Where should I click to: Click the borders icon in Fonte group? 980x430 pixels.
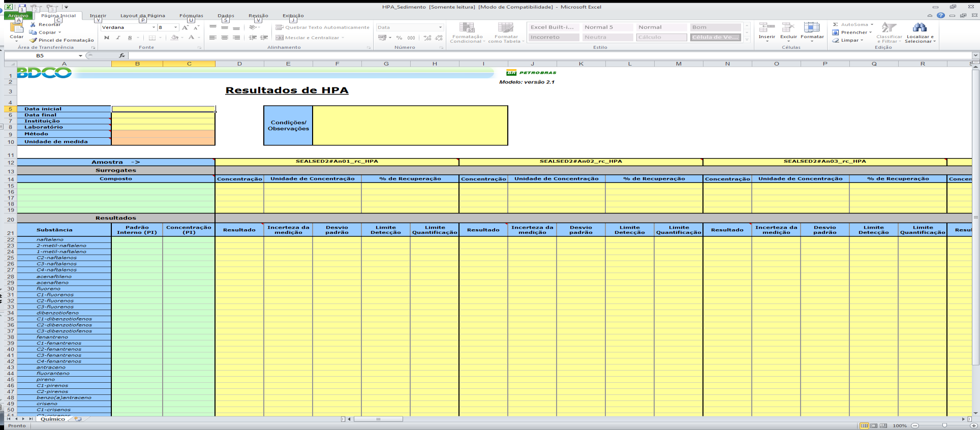coord(152,38)
